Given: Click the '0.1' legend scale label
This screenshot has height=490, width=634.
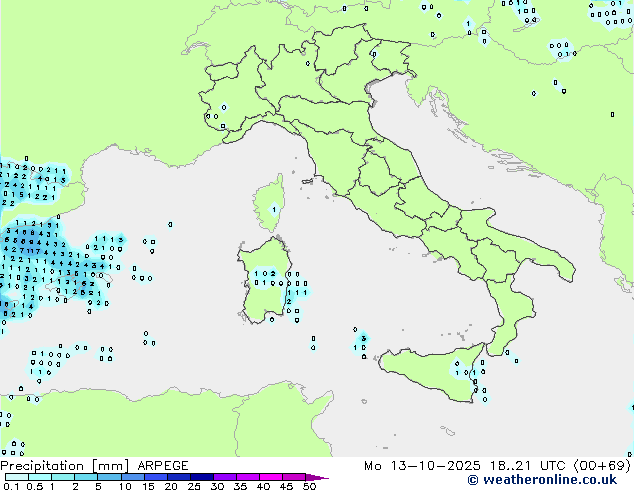Looking at the screenshot, I should coord(11,486).
